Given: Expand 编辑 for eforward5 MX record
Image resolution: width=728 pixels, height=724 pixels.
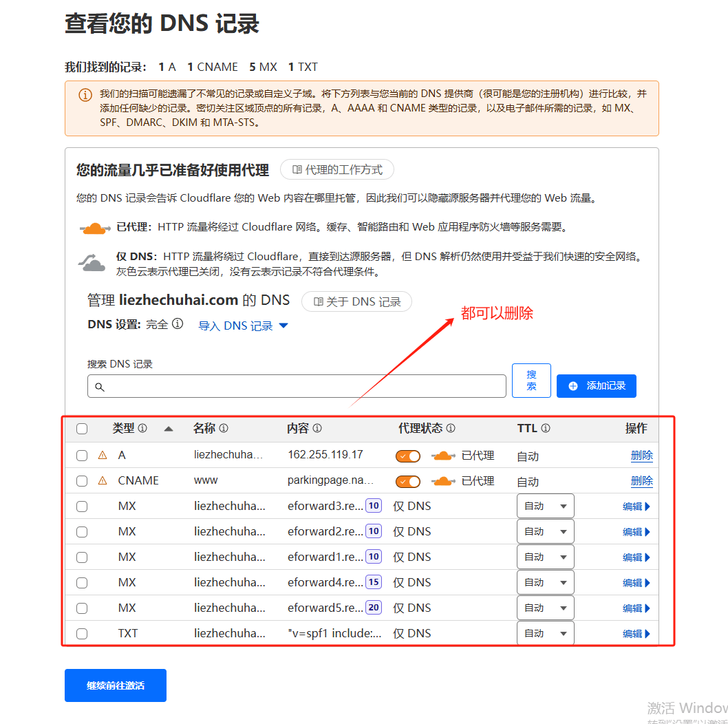Looking at the screenshot, I should click(x=636, y=609).
